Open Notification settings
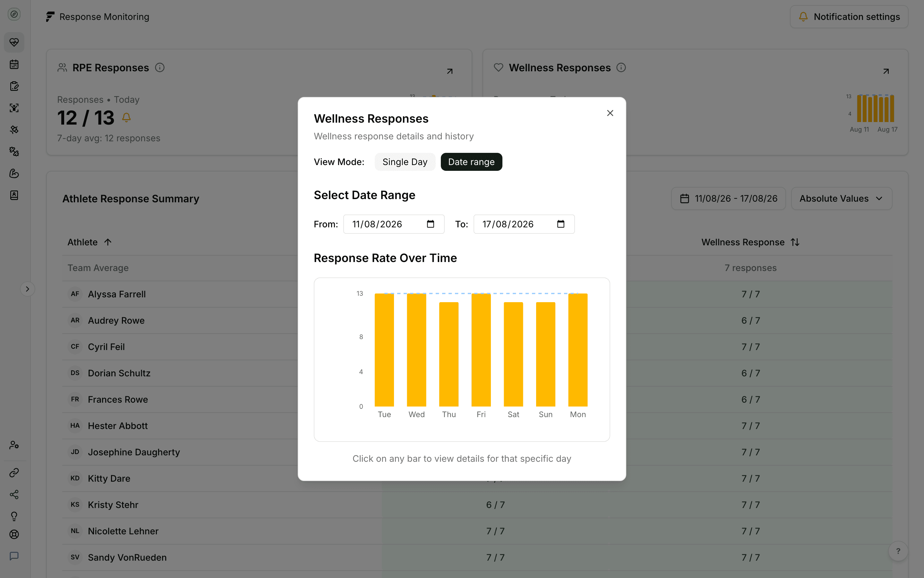 (x=849, y=17)
